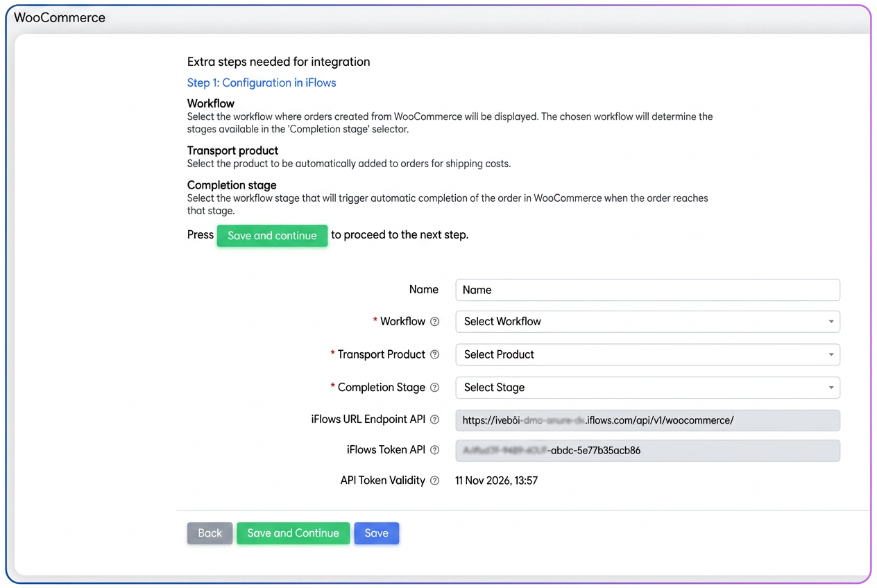Click the API validity date 11 Nov 2026, 13:57
877x588 pixels.
pos(496,481)
